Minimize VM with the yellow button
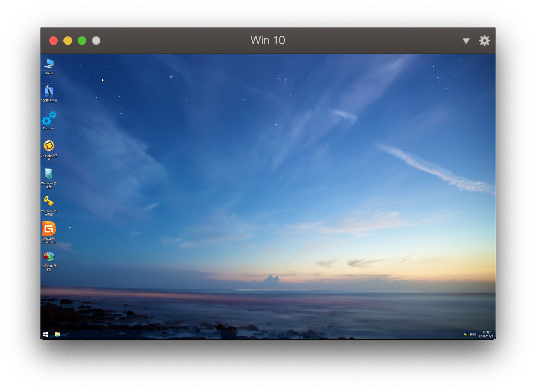Screen dimensions: 536x392 click(x=68, y=41)
